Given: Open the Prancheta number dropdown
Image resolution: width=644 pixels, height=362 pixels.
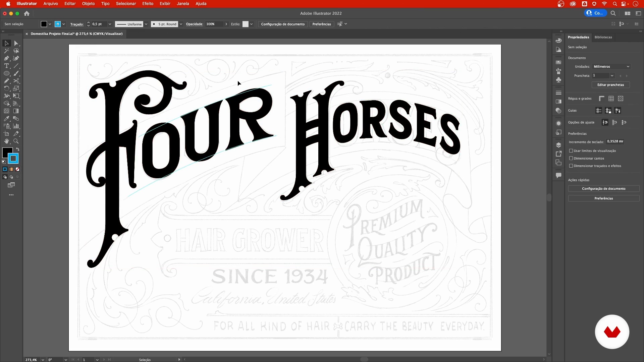Looking at the screenshot, I should pyautogui.click(x=612, y=76).
